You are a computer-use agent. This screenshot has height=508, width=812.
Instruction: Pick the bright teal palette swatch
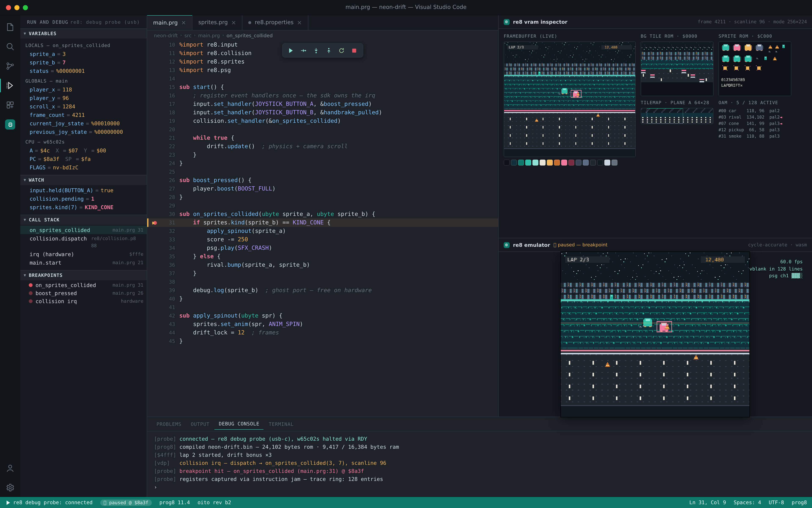tap(528, 163)
